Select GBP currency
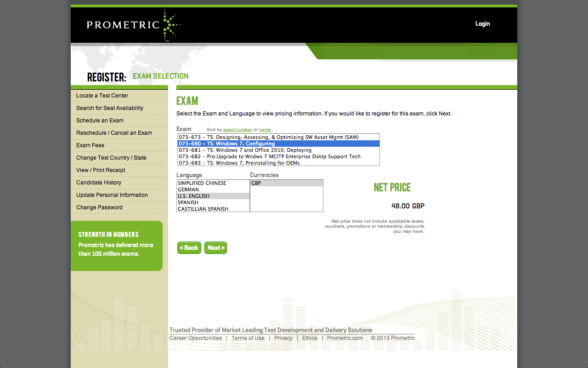The width and height of the screenshot is (588, 368). [287, 183]
